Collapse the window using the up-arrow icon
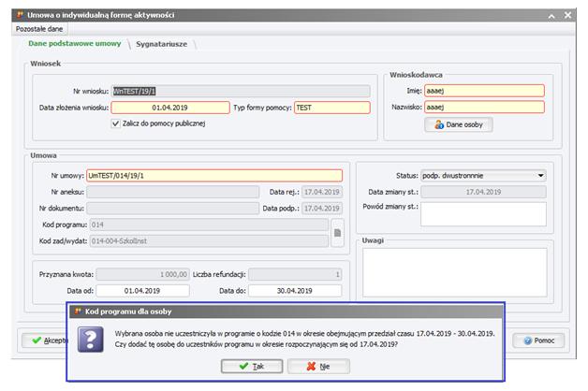Screen dimensions: 588x391 551,16
